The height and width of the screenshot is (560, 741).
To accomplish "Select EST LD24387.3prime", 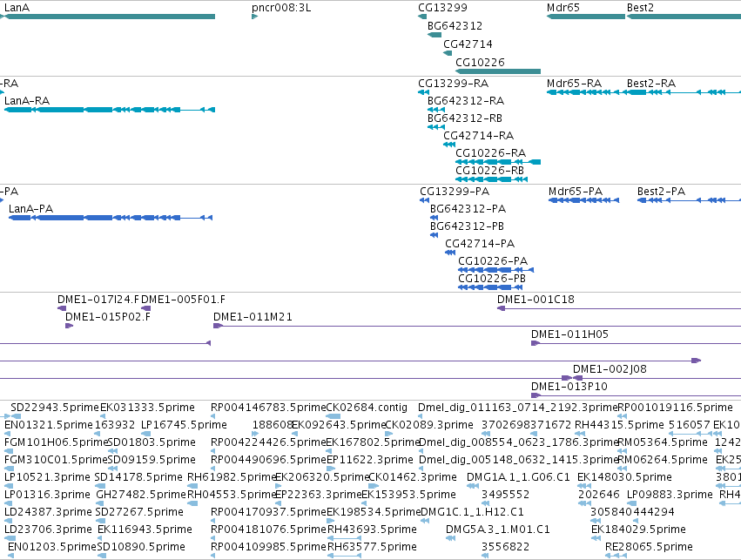I will click(48, 512).
